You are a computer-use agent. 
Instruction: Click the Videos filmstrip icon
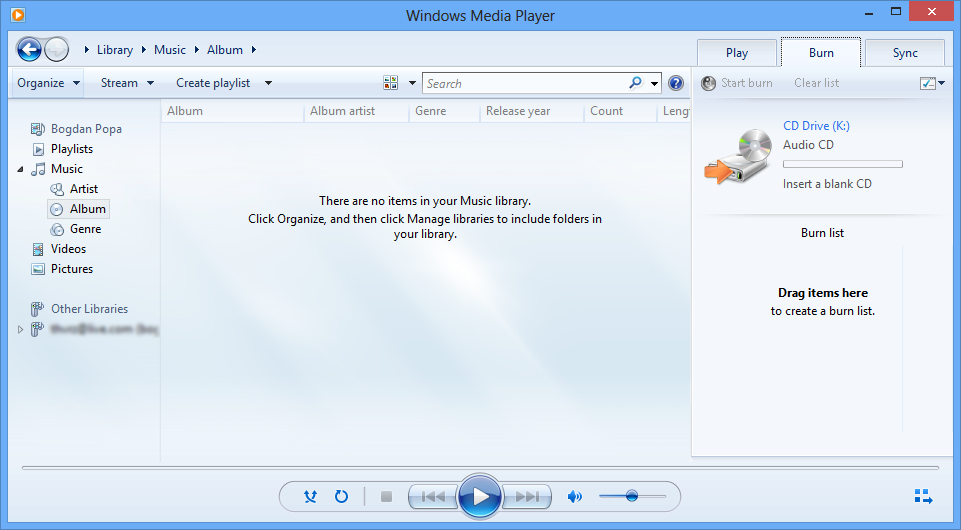pyautogui.click(x=38, y=249)
